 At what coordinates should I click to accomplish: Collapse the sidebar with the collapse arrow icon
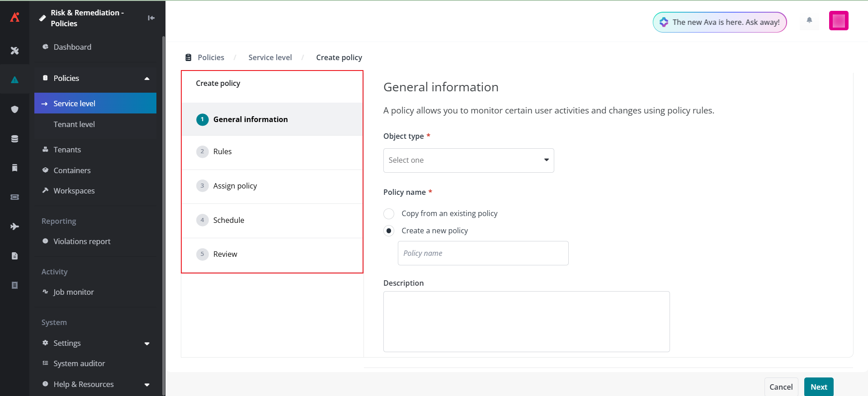coord(151,18)
